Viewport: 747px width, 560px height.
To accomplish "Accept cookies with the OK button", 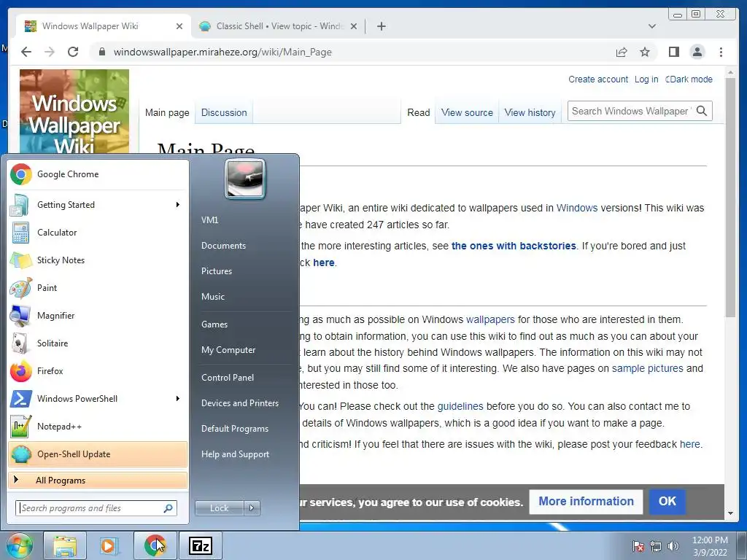I will tap(667, 502).
